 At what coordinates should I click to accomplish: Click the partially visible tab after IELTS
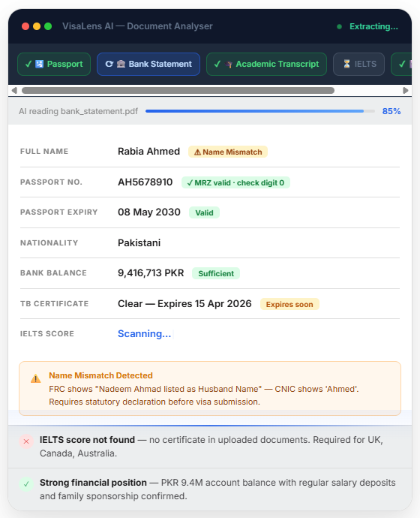coord(401,64)
